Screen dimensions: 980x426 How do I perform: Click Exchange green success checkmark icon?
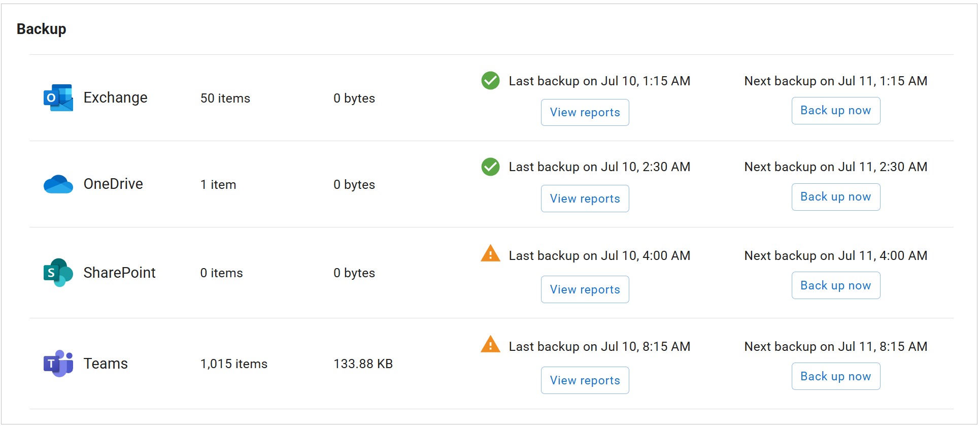490,80
